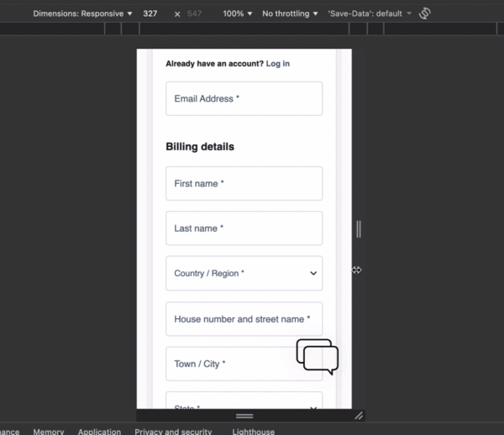Image resolution: width=504 pixels, height=435 pixels.
Task: Focus the Town / City field
Action: (x=244, y=364)
